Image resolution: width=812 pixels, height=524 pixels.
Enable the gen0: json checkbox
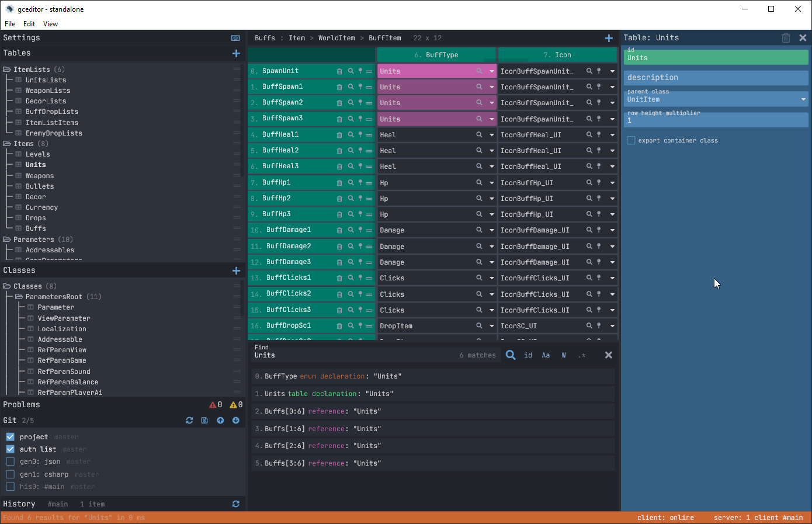pos(10,461)
